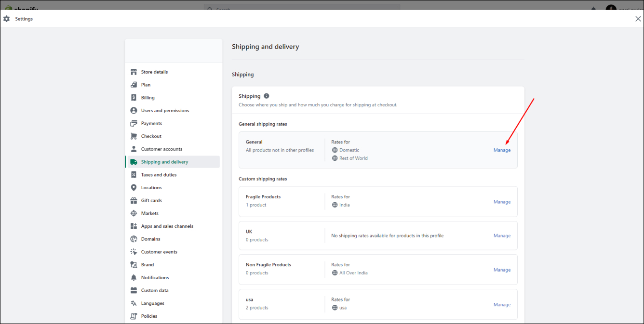Click the "Fragile Products" profile name

(263, 197)
